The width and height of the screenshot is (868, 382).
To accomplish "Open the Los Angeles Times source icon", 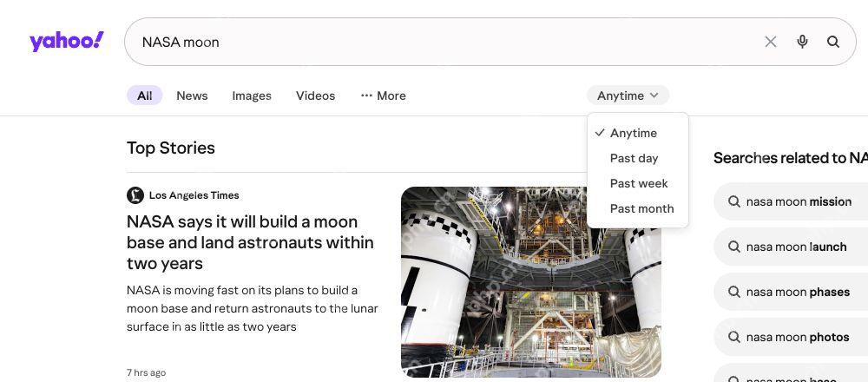I will pos(135,195).
